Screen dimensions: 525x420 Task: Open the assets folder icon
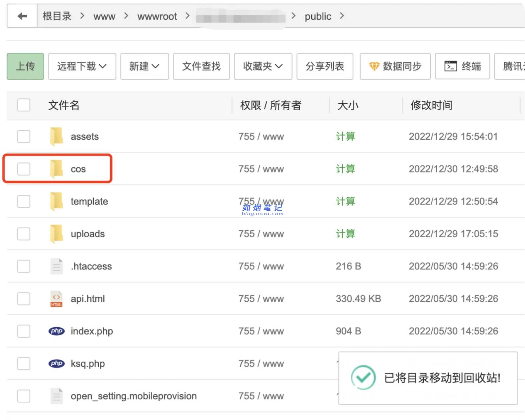click(56, 137)
